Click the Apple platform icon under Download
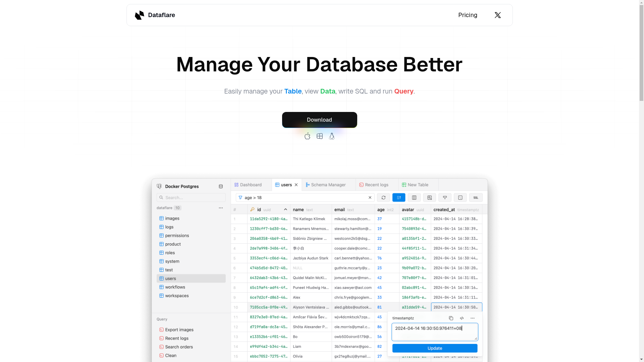Viewport: 644px width, 362px height. (307, 136)
